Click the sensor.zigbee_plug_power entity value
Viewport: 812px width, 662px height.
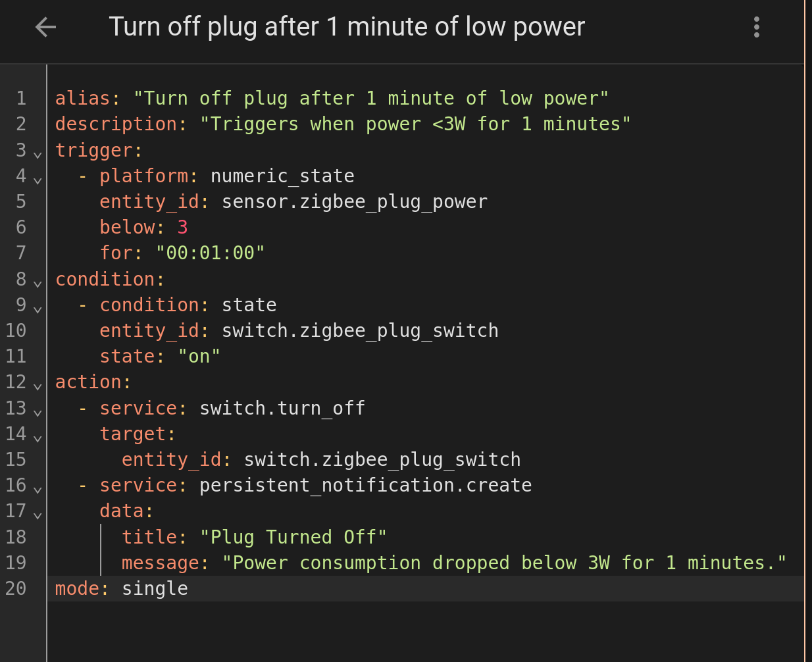point(355,201)
